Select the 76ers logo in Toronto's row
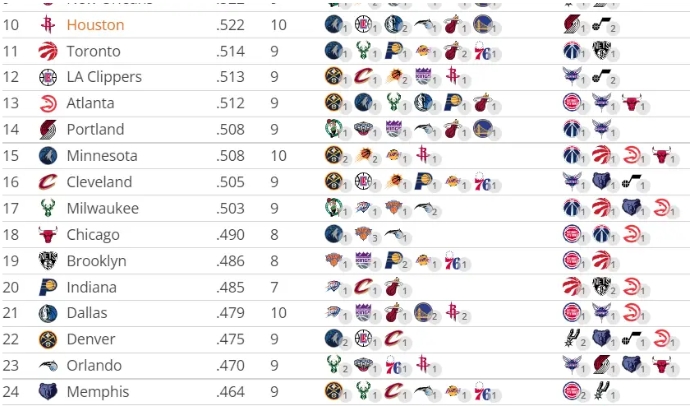The width and height of the screenshot is (690, 406). coord(482,51)
